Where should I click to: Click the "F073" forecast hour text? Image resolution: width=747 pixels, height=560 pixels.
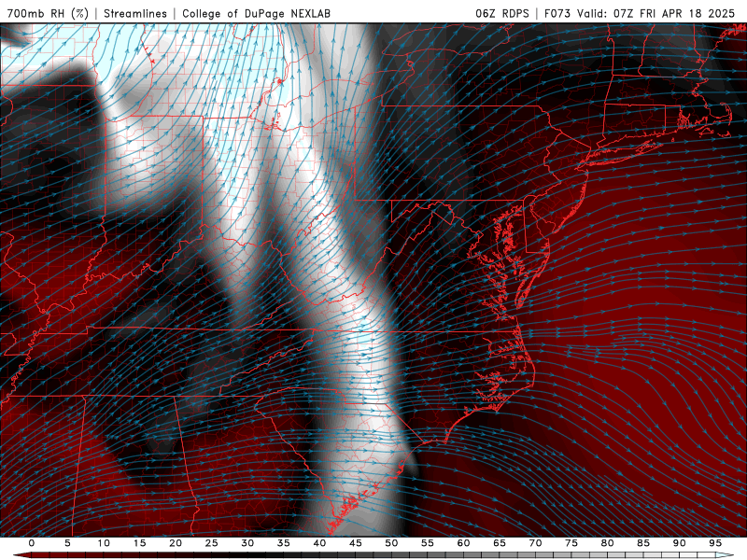[x=557, y=13]
